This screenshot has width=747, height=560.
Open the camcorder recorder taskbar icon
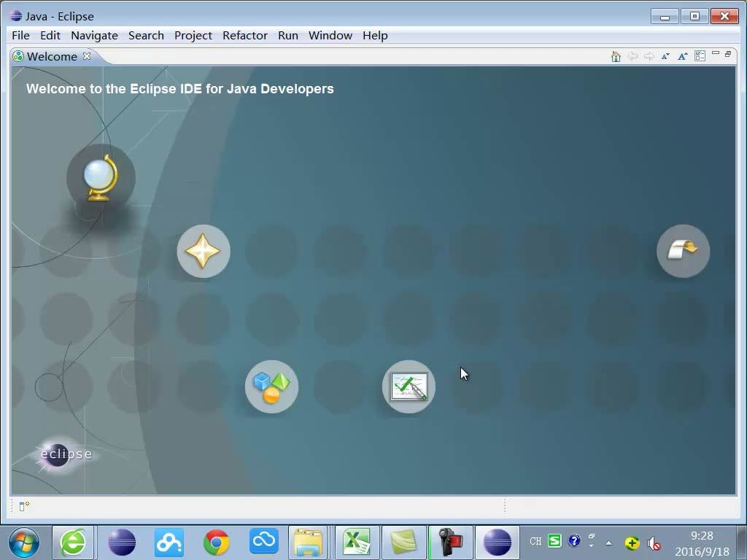(x=451, y=542)
